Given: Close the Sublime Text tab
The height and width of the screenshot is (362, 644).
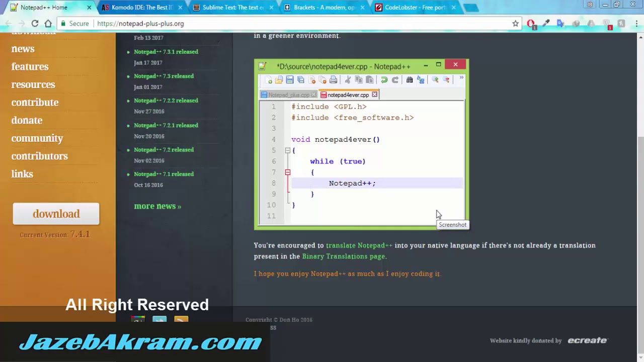Looking at the screenshot, I should click(272, 8).
